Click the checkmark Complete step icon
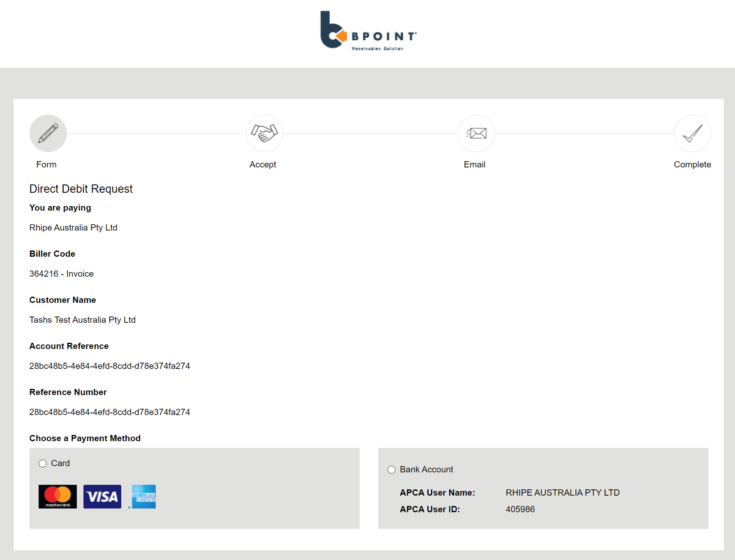 692,133
